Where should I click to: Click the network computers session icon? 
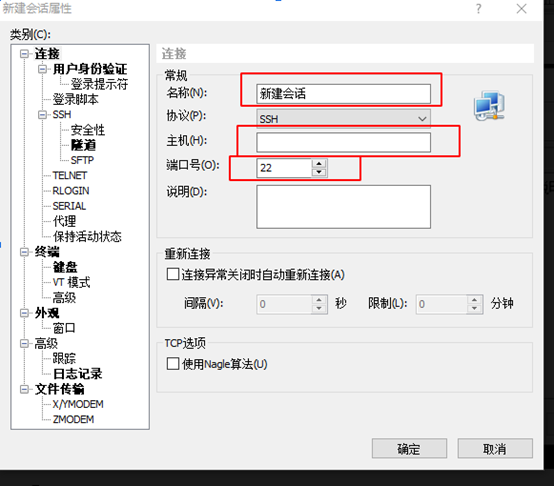[489, 106]
